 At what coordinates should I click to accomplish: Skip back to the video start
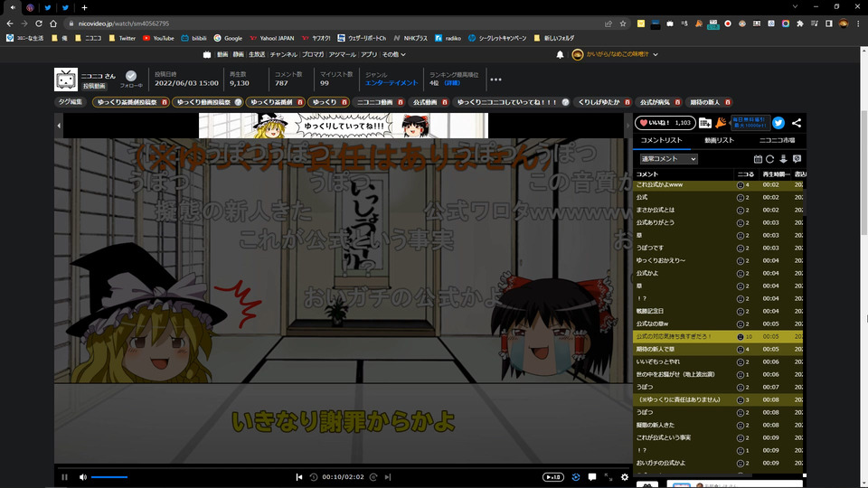pos(299,477)
